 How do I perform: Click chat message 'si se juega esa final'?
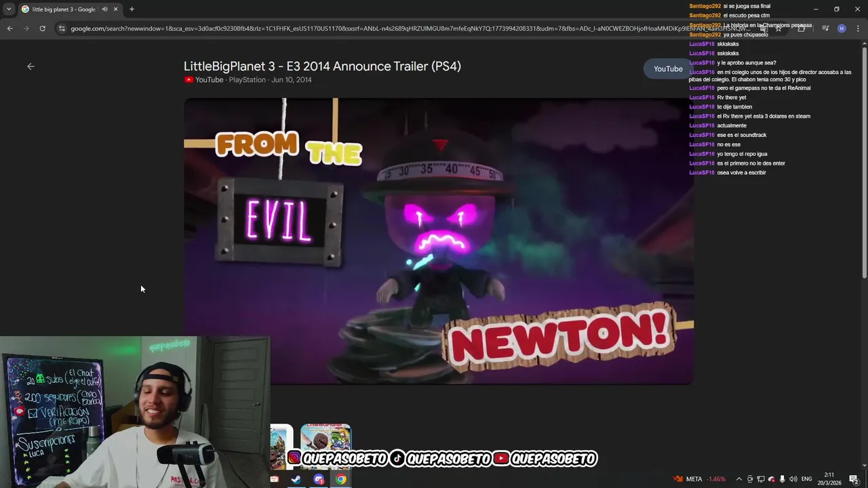pyautogui.click(x=747, y=6)
